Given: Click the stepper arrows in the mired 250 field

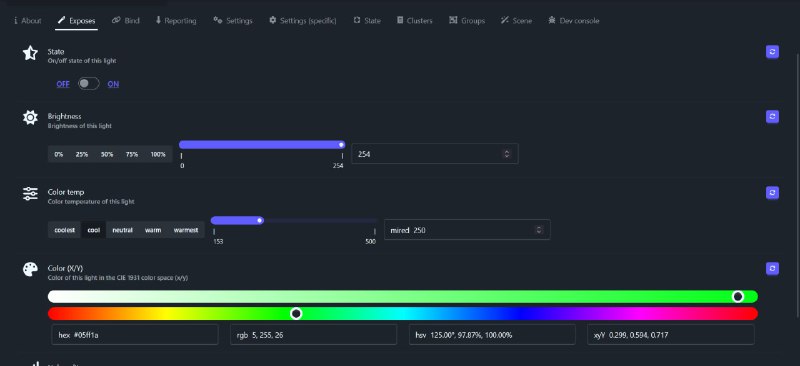Looking at the screenshot, I should (x=539, y=230).
